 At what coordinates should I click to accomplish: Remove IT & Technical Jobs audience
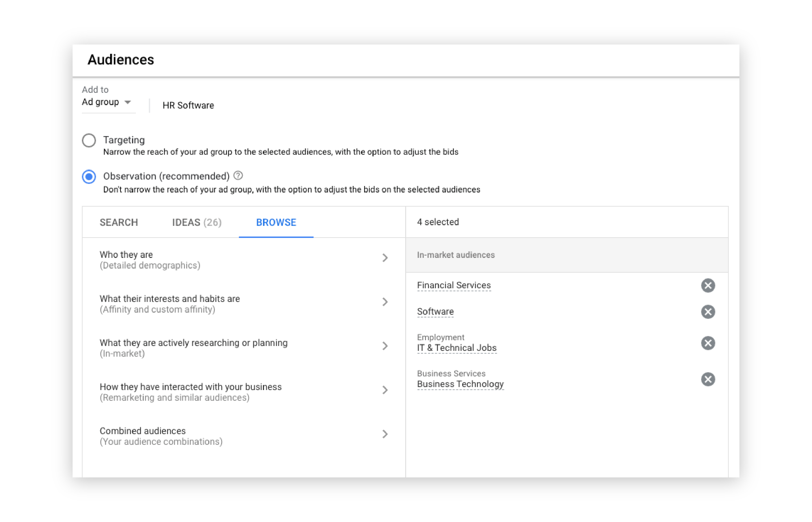(x=708, y=343)
